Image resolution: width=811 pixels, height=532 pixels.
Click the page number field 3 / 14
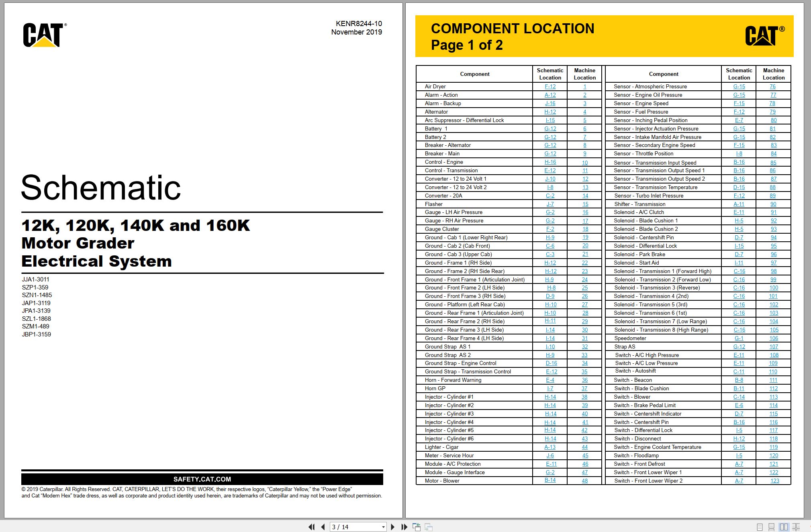355,527
